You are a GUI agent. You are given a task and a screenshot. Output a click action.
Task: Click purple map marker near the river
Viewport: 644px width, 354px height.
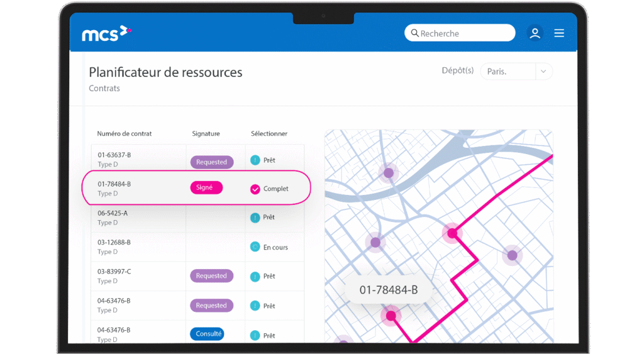(x=389, y=173)
